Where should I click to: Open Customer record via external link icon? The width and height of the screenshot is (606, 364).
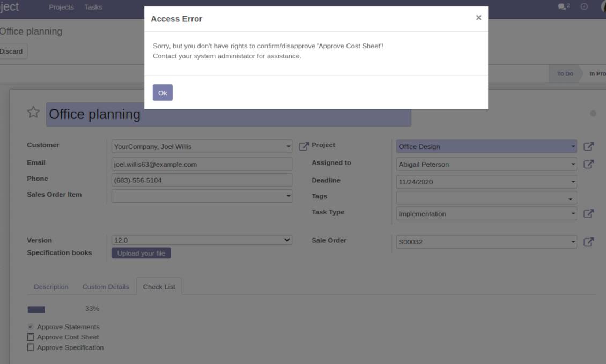(x=304, y=146)
